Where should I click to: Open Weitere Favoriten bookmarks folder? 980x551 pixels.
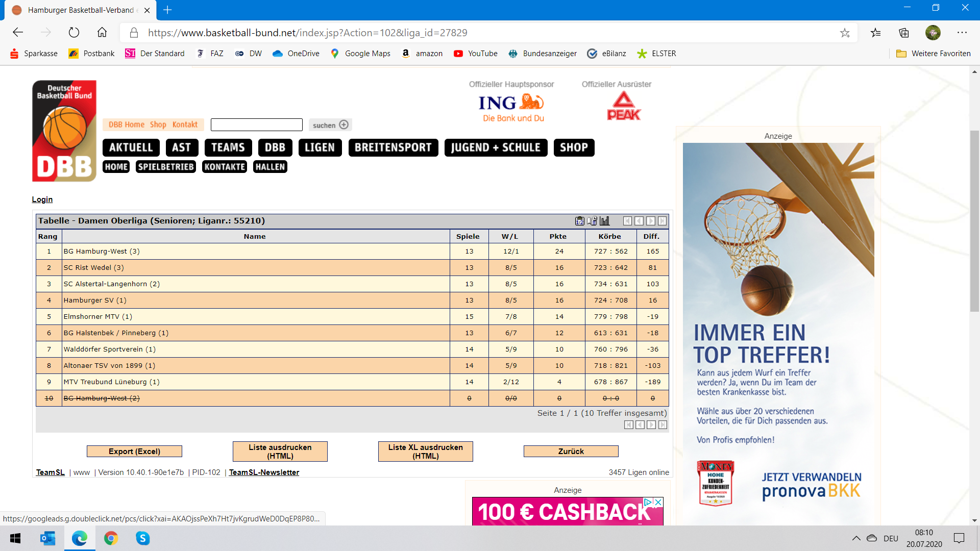(934, 54)
